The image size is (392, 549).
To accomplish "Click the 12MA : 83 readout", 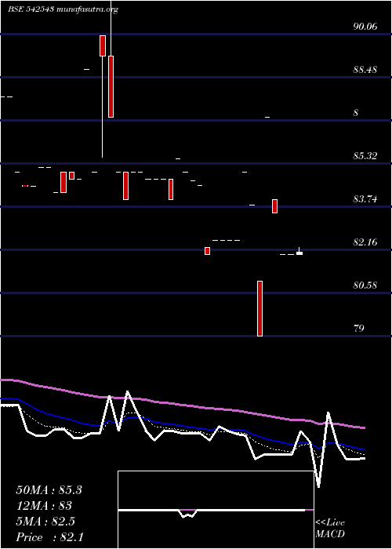I will [44, 506].
